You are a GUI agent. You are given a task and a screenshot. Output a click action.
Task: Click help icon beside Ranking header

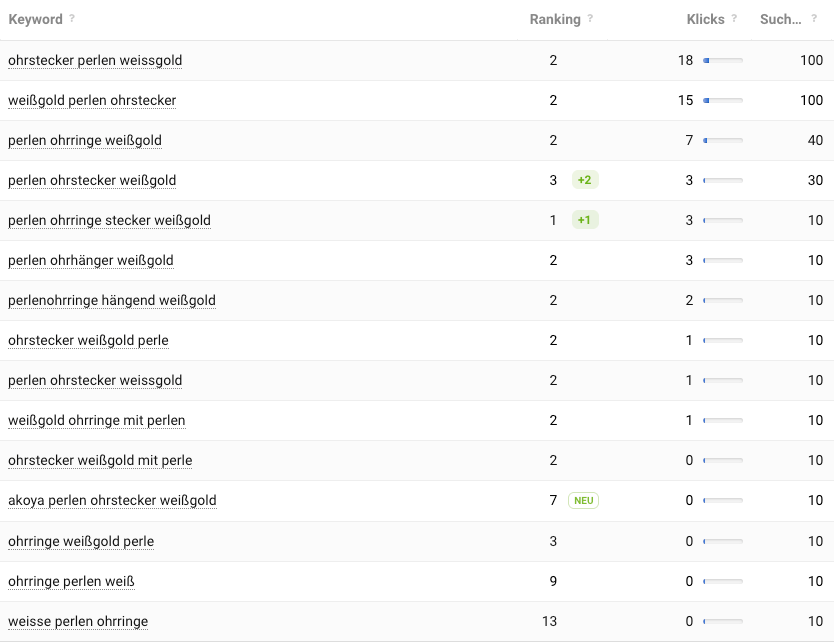[x=590, y=18]
